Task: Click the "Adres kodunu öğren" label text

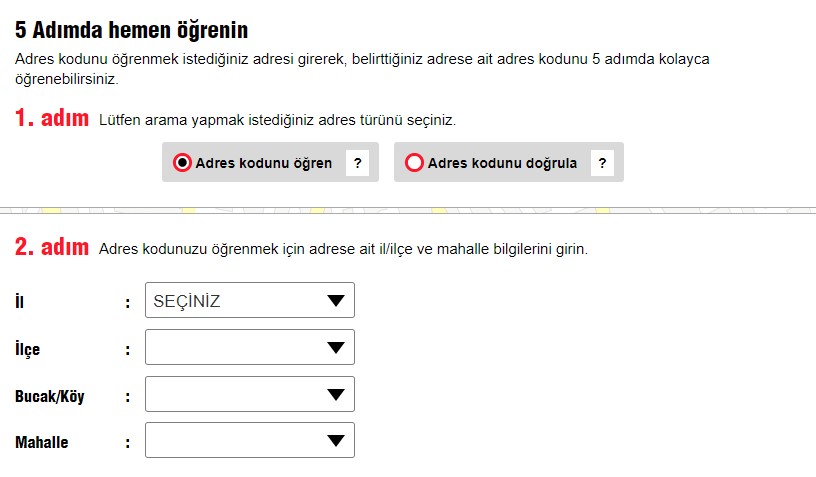Action: (264, 163)
